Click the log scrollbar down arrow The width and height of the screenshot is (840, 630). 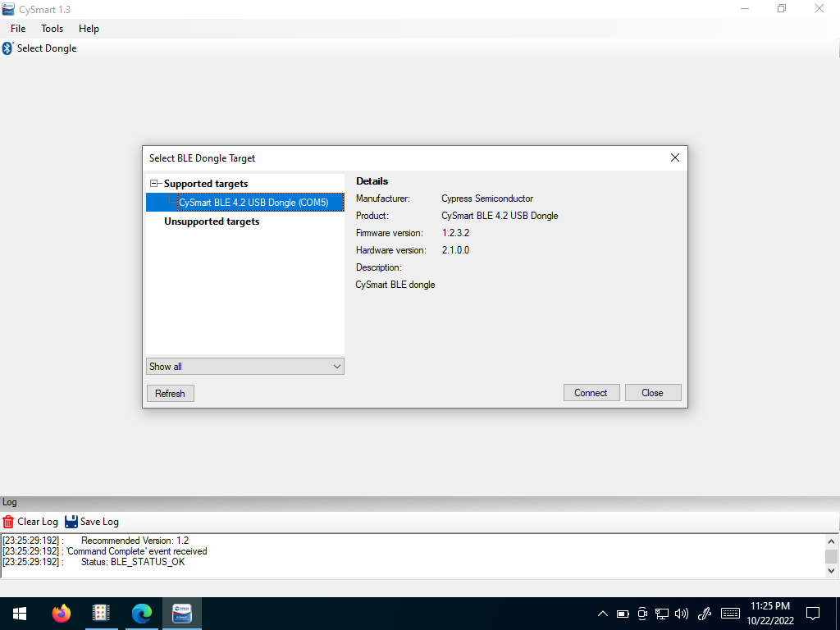[832, 571]
